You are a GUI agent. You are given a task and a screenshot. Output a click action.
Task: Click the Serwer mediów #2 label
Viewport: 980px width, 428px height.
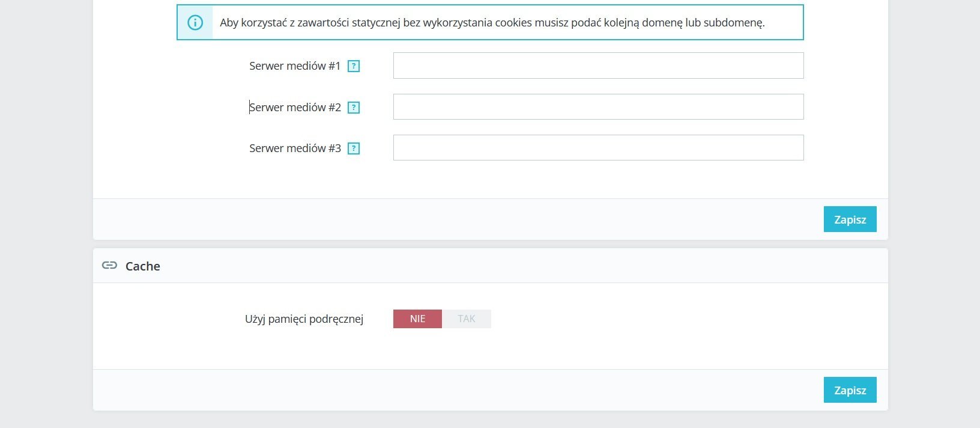click(x=295, y=108)
